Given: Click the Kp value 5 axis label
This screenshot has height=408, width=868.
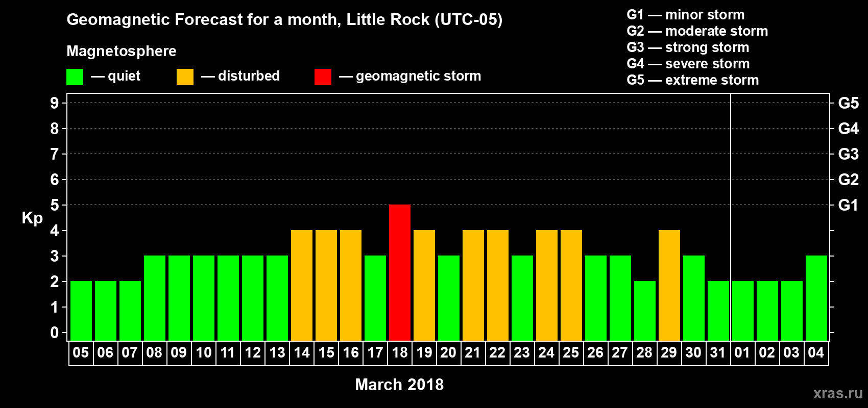Looking at the screenshot, I should pos(55,205).
